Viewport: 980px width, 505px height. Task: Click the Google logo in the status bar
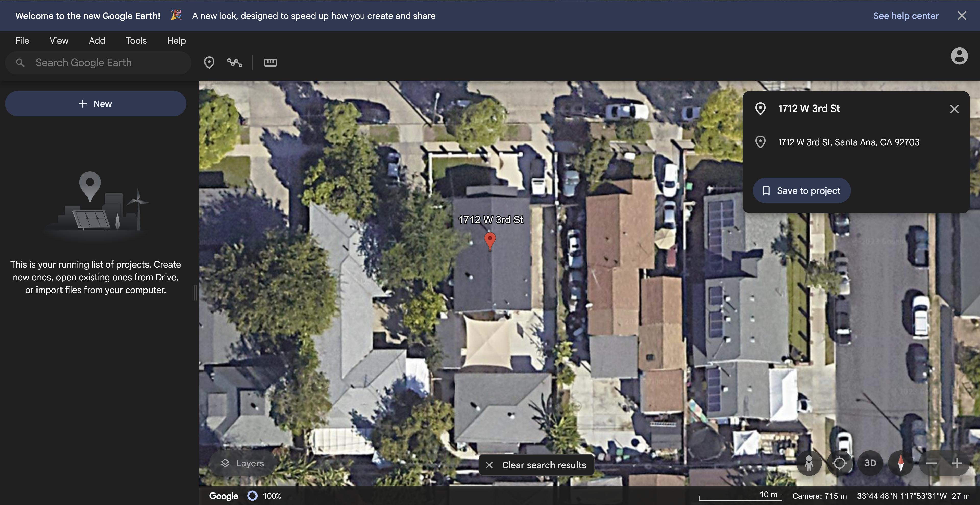click(x=223, y=496)
